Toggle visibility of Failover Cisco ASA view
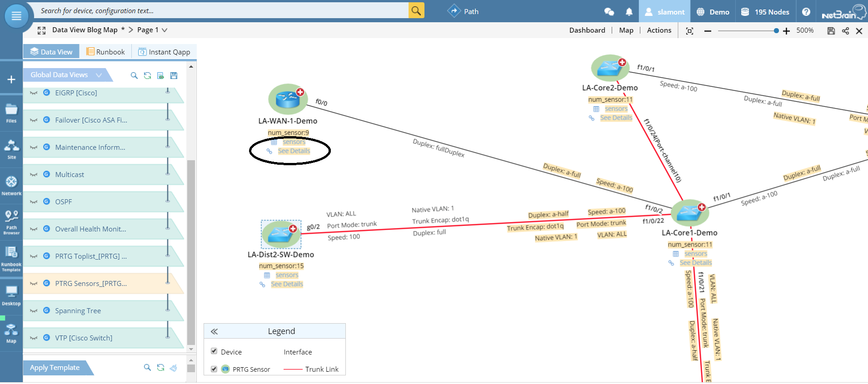Viewport: 868px width, 384px height. (34, 120)
